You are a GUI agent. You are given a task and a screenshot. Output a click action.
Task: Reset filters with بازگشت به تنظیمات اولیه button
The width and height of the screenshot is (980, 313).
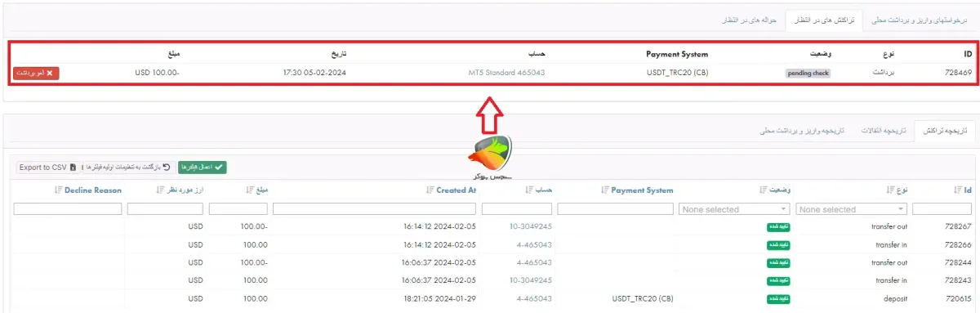pos(128,168)
